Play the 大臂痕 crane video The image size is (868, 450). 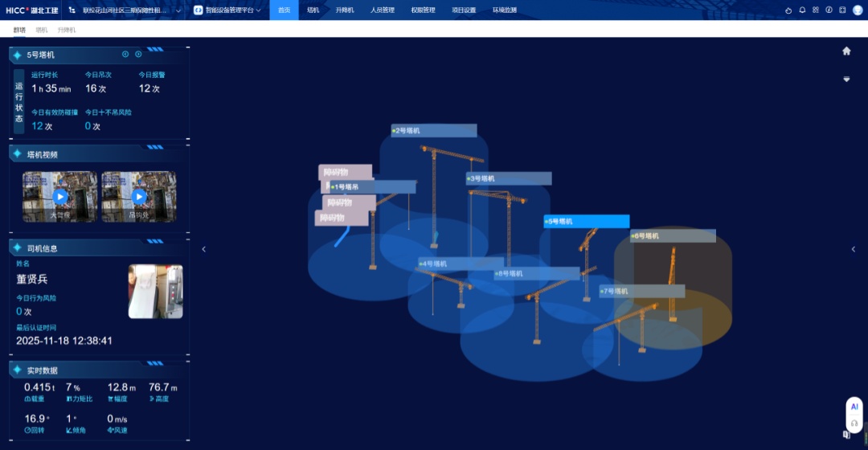pyautogui.click(x=60, y=196)
